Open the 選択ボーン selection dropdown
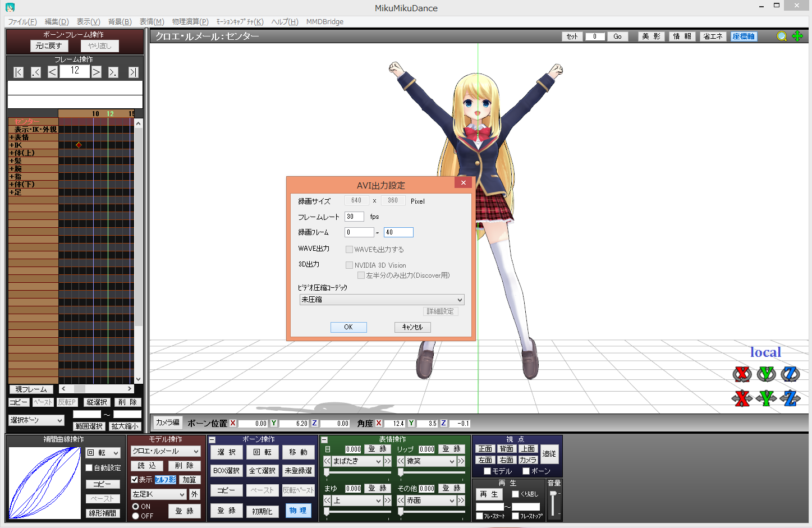 point(36,420)
